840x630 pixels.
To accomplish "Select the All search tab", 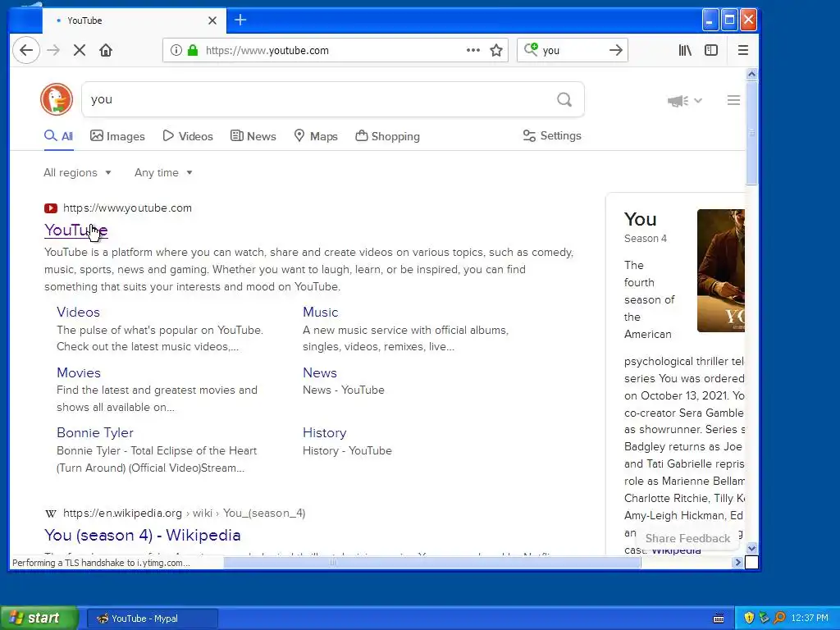I will pos(58,136).
